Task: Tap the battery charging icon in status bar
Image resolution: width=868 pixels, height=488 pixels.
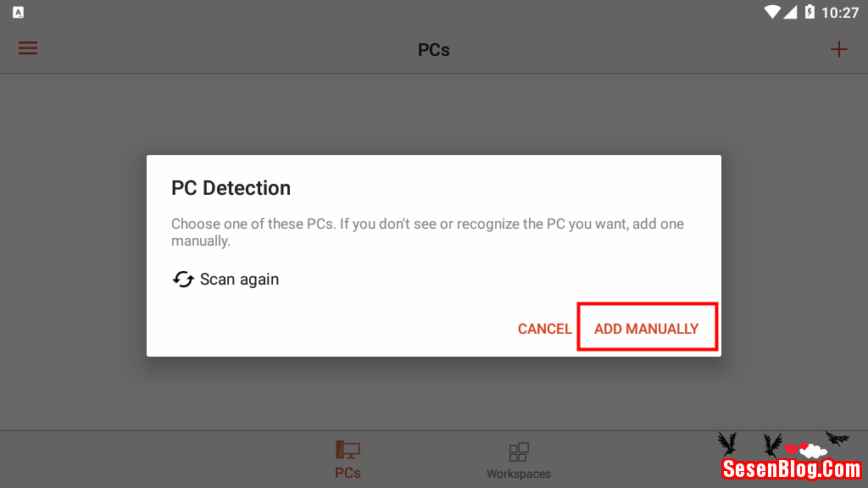Action: tap(810, 12)
